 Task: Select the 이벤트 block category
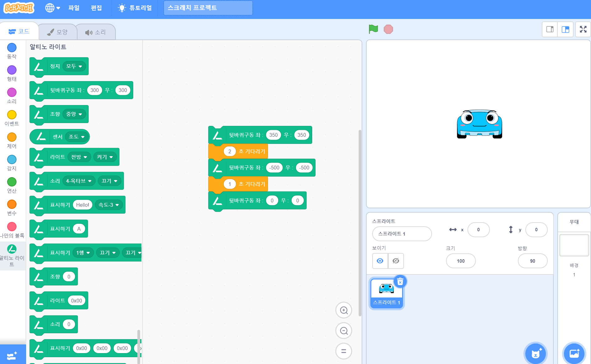[12, 118]
